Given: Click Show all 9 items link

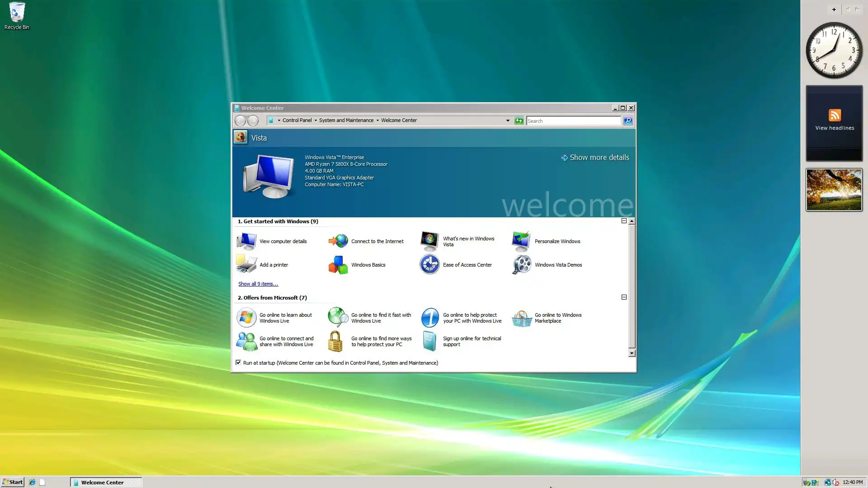Looking at the screenshot, I should pos(258,284).
